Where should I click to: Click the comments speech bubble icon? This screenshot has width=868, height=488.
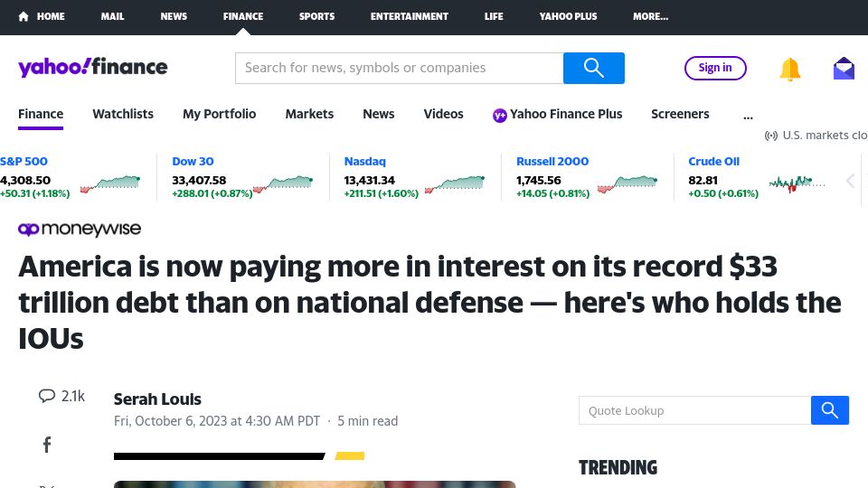tap(47, 396)
